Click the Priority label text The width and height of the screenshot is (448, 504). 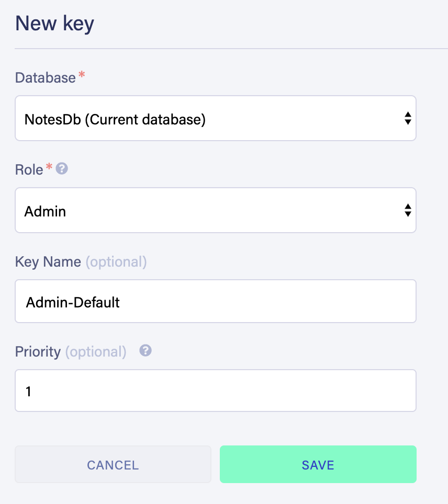click(x=38, y=351)
